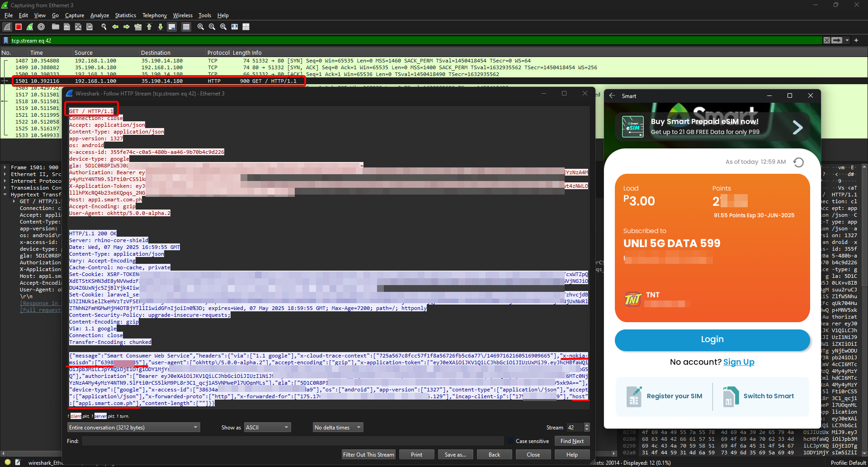
Task: Click Back button in stream dialog
Action: pyautogui.click(x=494, y=454)
